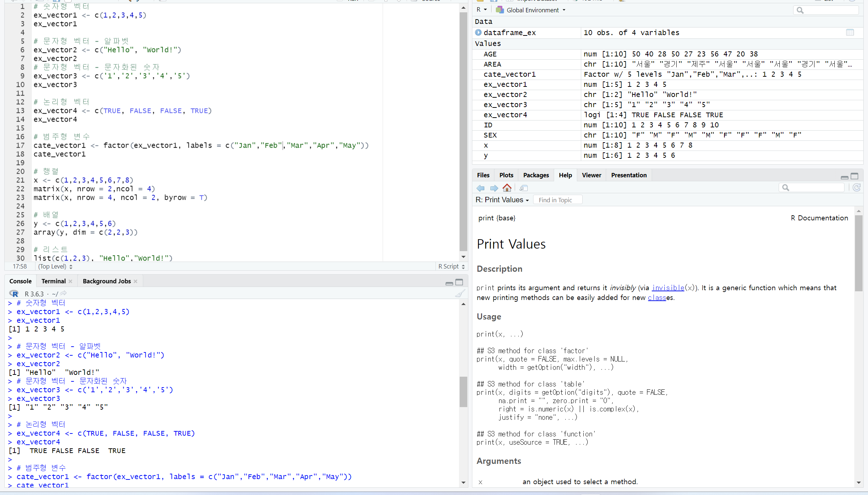
Task: Open the invisible help link
Action: pyautogui.click(x=668, y=288)
